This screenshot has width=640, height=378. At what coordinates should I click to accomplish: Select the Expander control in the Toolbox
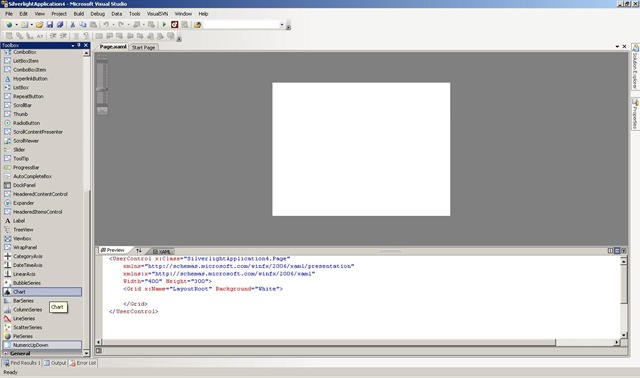pos(42,203)
